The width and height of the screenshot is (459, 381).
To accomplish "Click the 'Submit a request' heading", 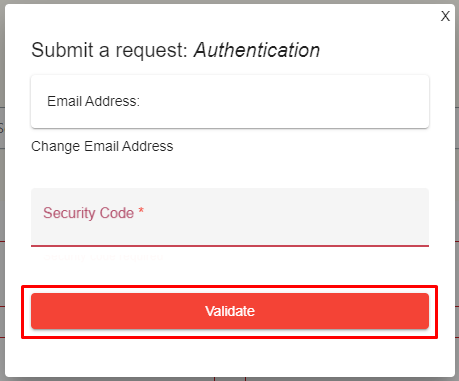I will [110, 50].
